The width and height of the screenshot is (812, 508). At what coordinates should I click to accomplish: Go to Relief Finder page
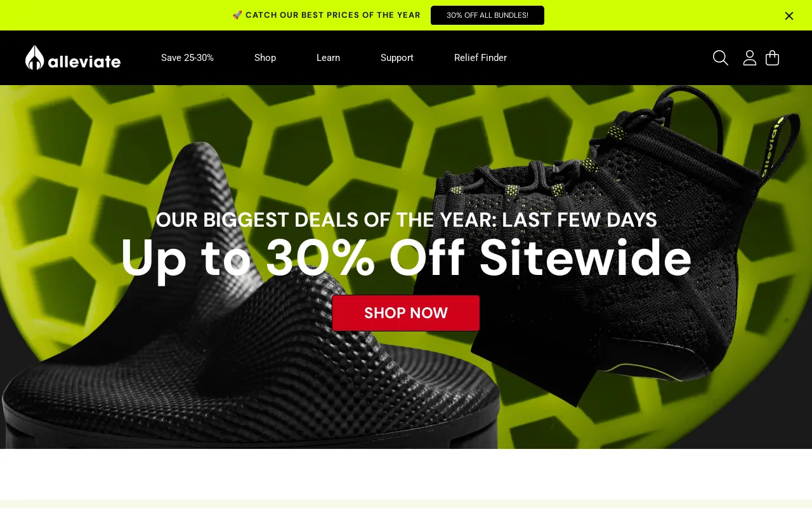pos(480,58)
